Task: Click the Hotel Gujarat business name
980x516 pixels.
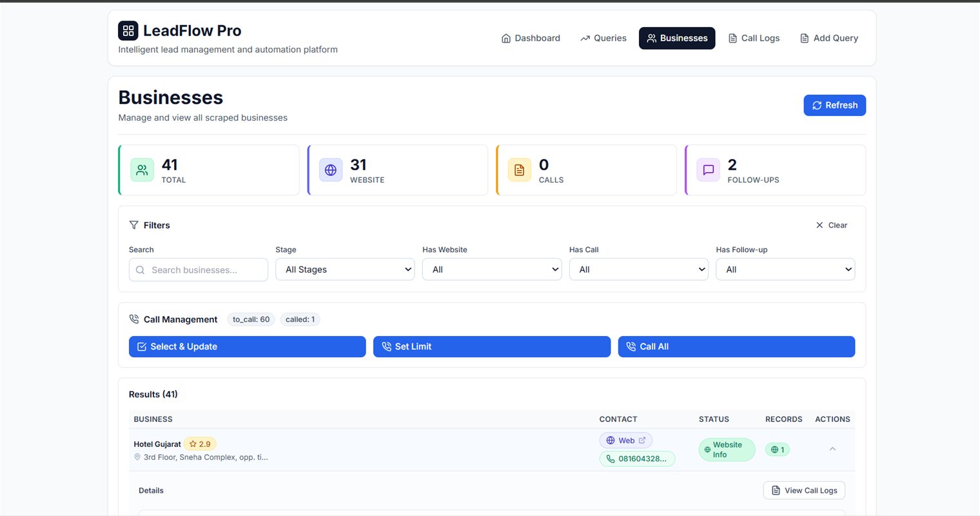Action: point(157,444)
